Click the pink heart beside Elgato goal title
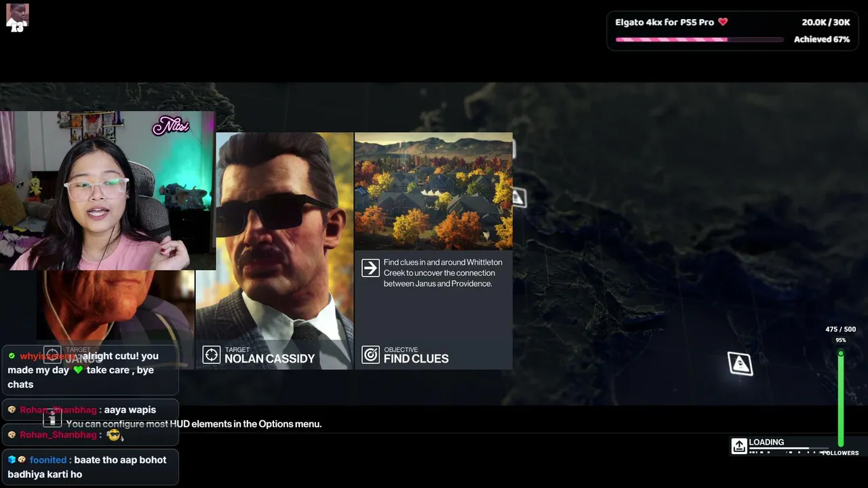This screenshot has width=868, height=488. (x=723, y=22)
